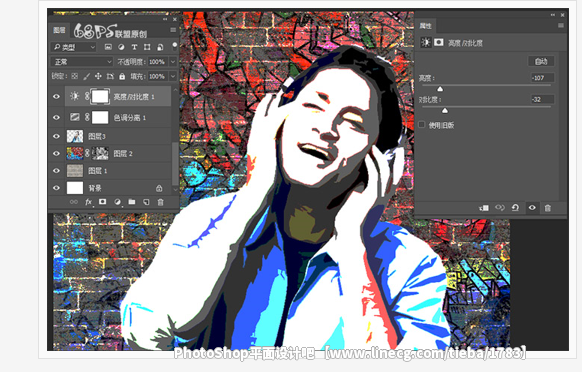Hide the 亮度/对比度 1 layer
Image resolution: width=582 pixels, height=372 pixels.
coord(56,97)
